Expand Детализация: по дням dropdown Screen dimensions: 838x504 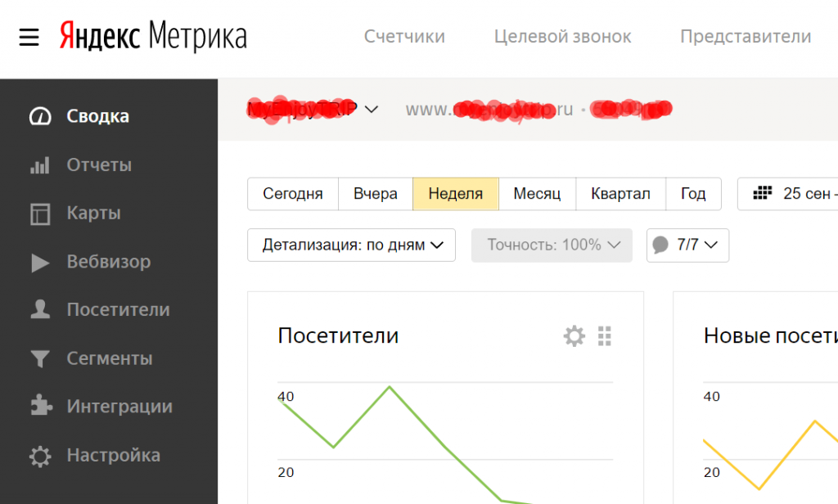click(352, 245)
